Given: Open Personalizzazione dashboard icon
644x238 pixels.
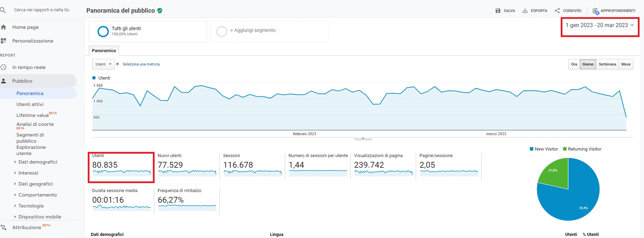Looking at the screenshot, I should [3, 41].
